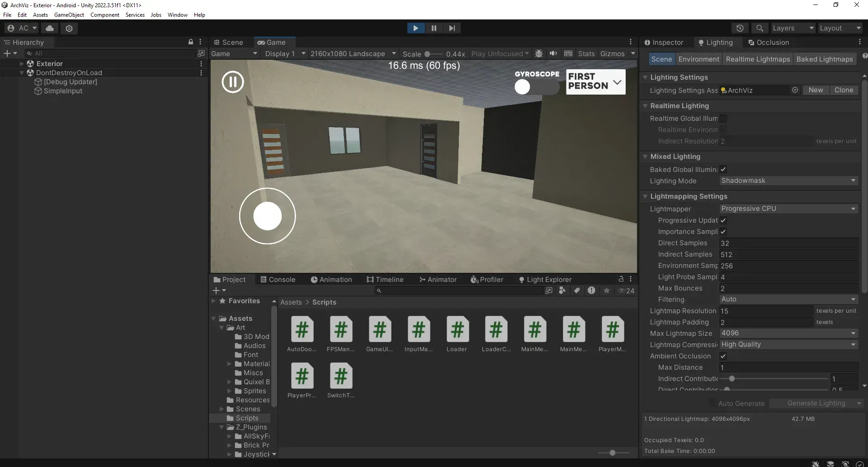Toggle Importance Sampling checkbox
Screen dimensions: 868x467
point(723,232)
